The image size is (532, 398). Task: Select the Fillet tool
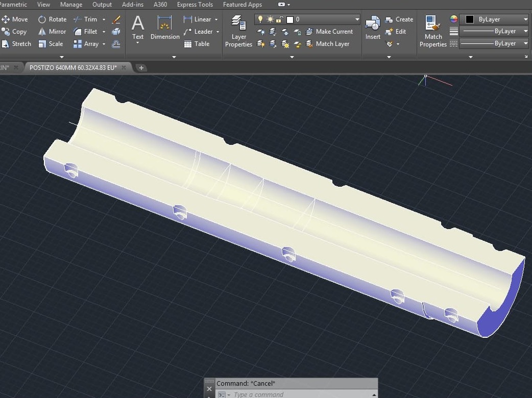tap(85, 32)
